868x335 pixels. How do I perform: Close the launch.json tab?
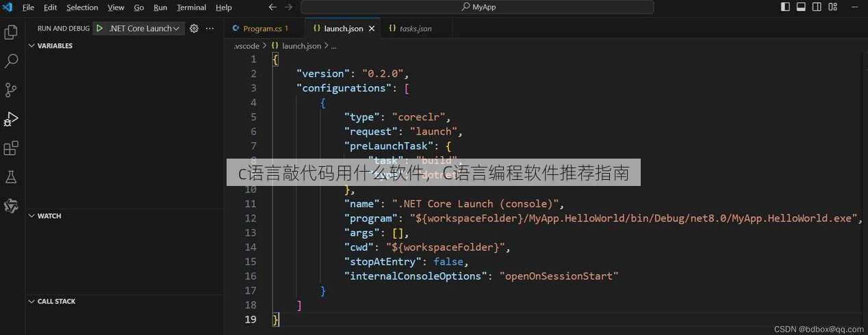[372, 29]
